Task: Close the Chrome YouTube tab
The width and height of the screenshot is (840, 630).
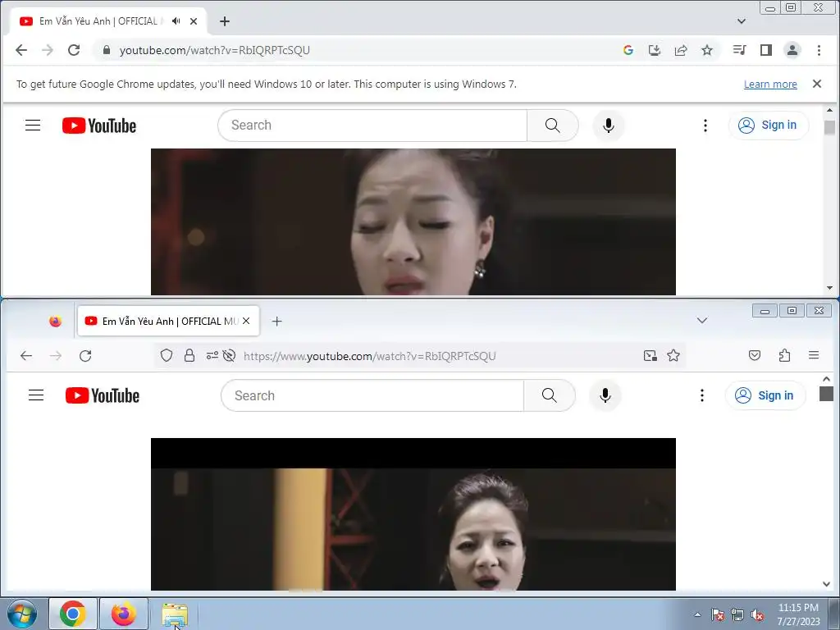Action: point(194,21)
